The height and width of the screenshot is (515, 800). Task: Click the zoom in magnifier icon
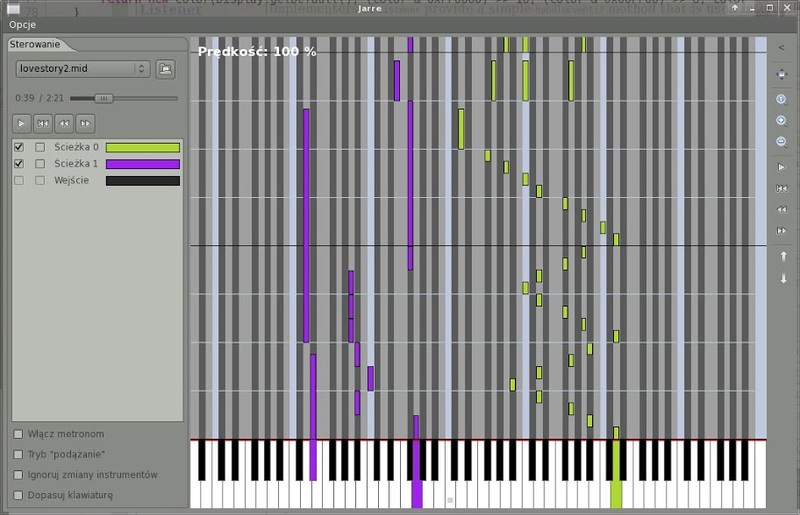tap(781, 120)
